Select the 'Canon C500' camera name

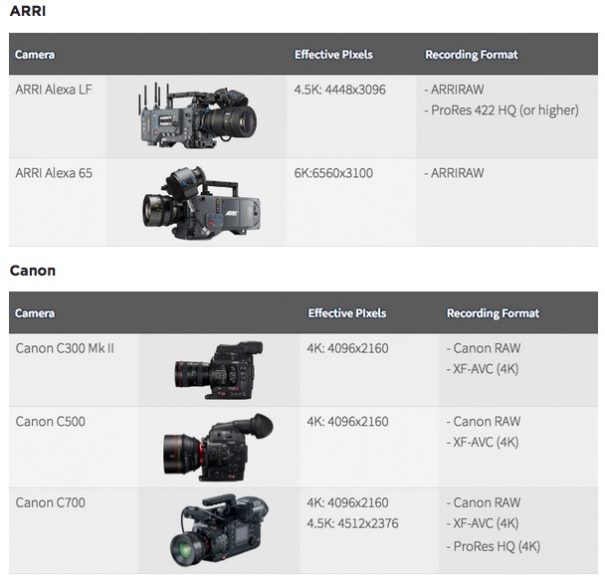click(51, 422)
